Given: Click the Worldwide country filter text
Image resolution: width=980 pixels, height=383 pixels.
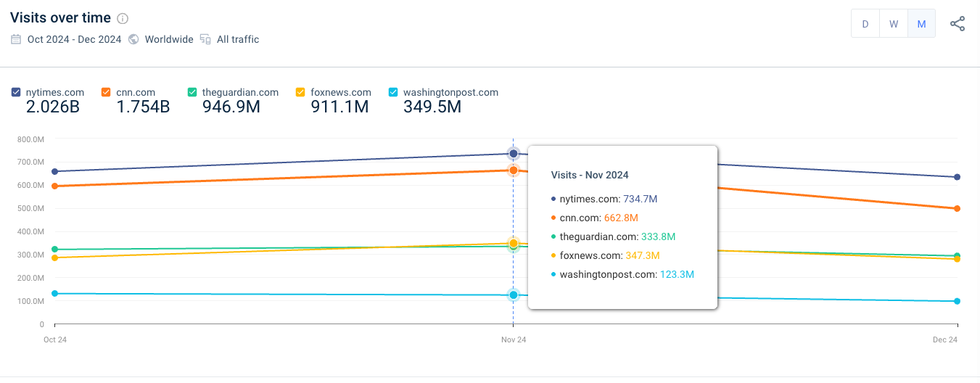Looking at the screenshot, I should 169,39.
